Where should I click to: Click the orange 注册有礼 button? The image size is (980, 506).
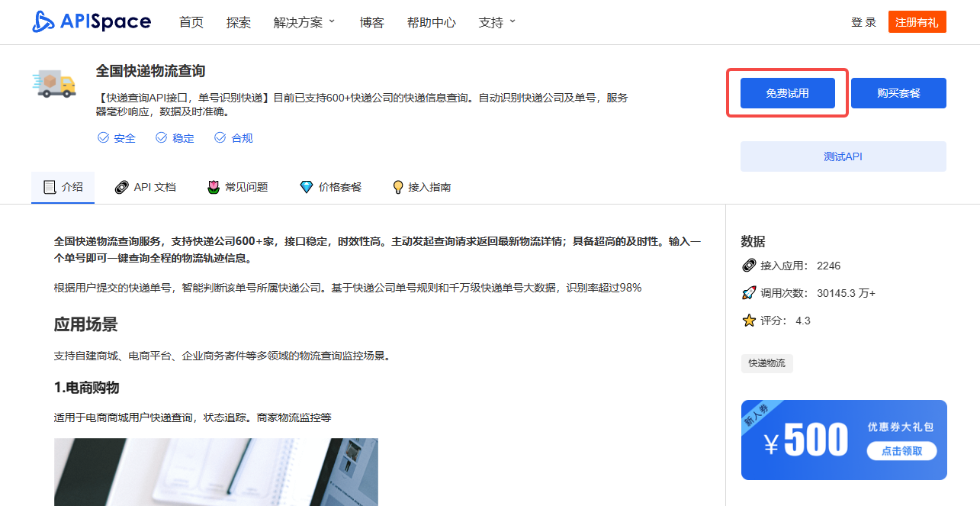(917, 22)
